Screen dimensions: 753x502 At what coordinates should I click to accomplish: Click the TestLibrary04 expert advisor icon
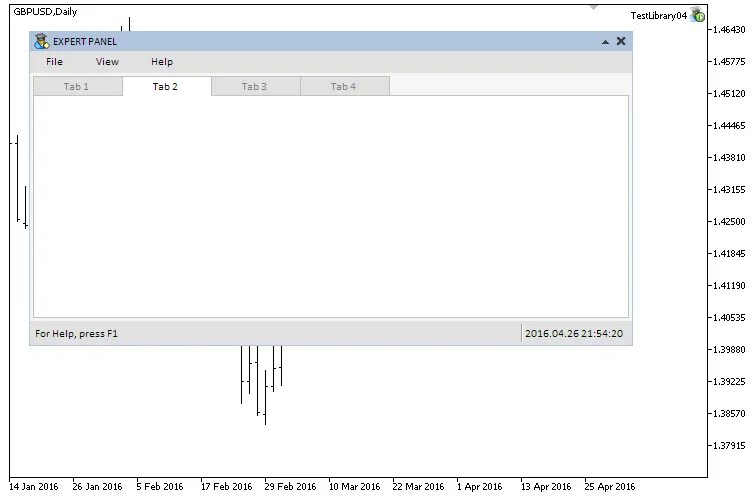coord(697,15)
